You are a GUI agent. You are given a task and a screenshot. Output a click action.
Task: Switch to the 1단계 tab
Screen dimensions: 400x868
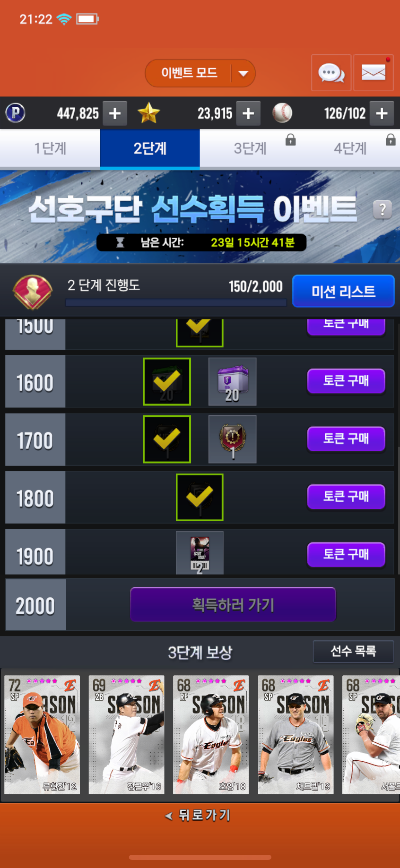click(x=50, y=148)
